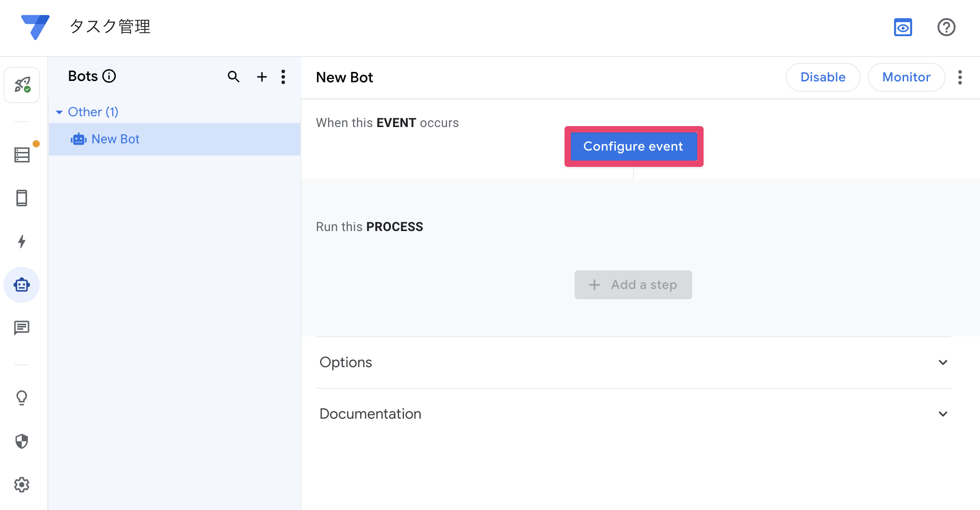
Task: Collapse the Other (1) bot group
Action: pyautogui.click(x=59, y=112)
